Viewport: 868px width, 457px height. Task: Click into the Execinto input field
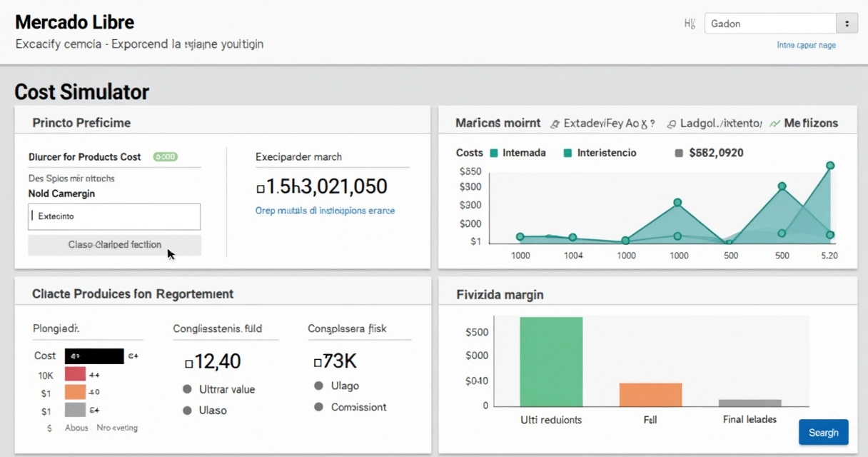[x=114, y=216]
